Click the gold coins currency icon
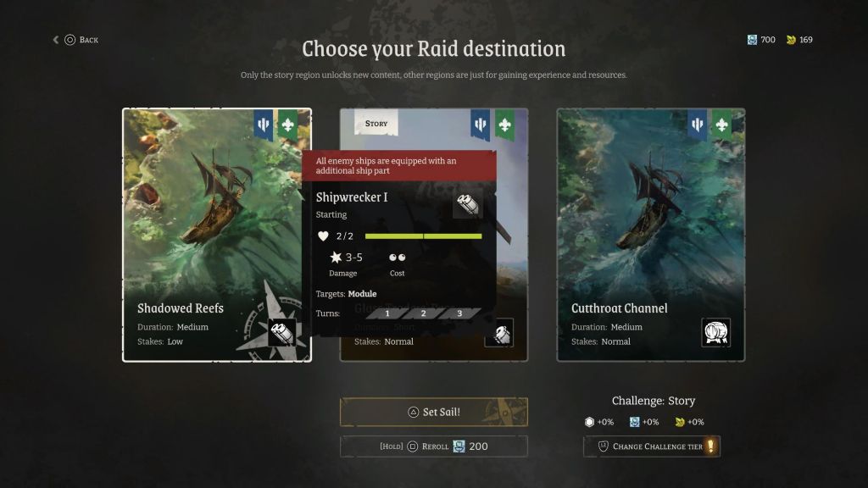 pyautogui.click(x=791, y=40)
